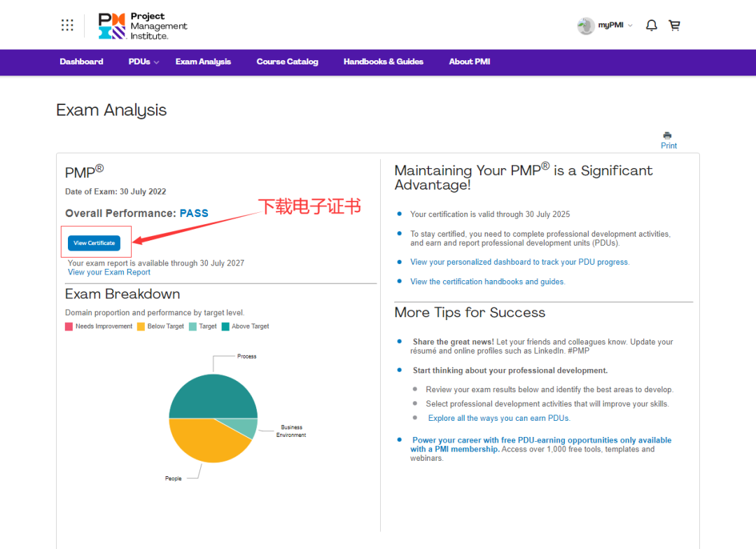756x549 pixels.
Task: Open the personalized dashboard PDU progress link
Action: [519, 262]
